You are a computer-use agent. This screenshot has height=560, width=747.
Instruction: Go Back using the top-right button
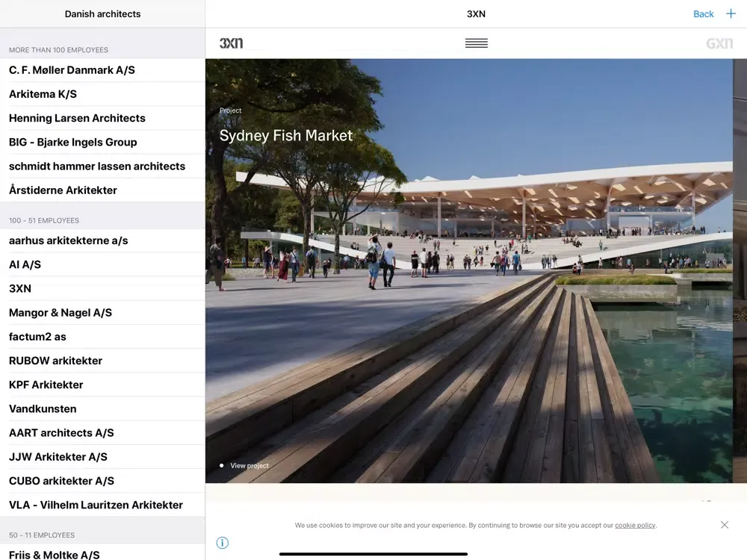click(x=703, y=13)
